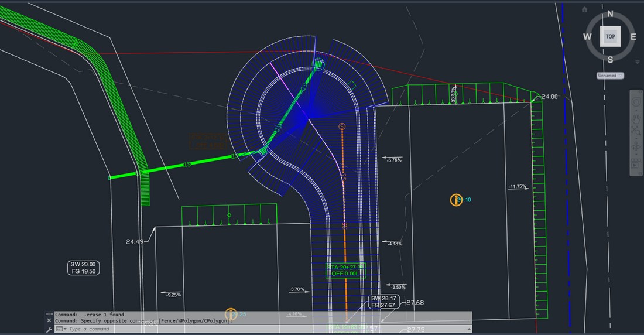644x335 pixels.
Task: Open the SteeringWheels tool on navigation bar
Action: (636, 101)
